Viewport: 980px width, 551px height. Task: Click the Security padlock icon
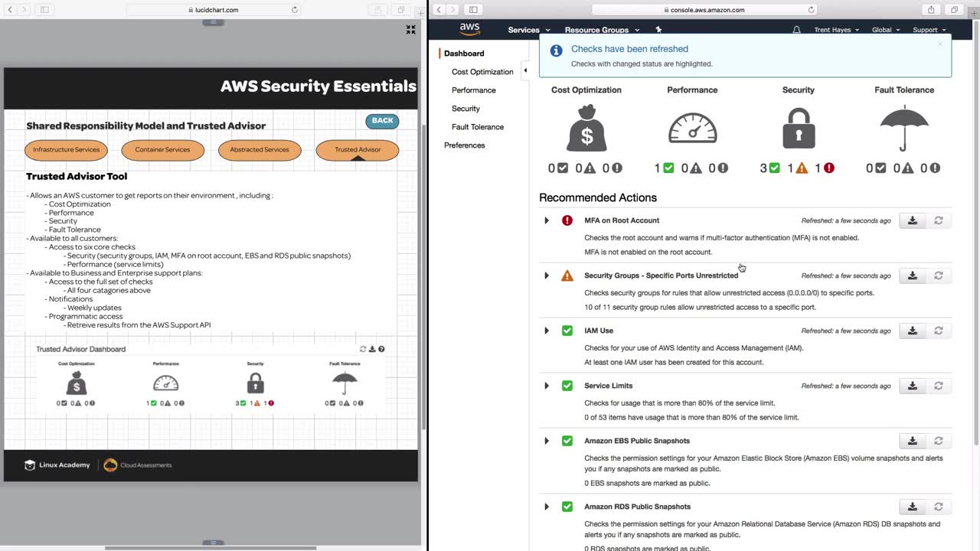pos(799,128)
